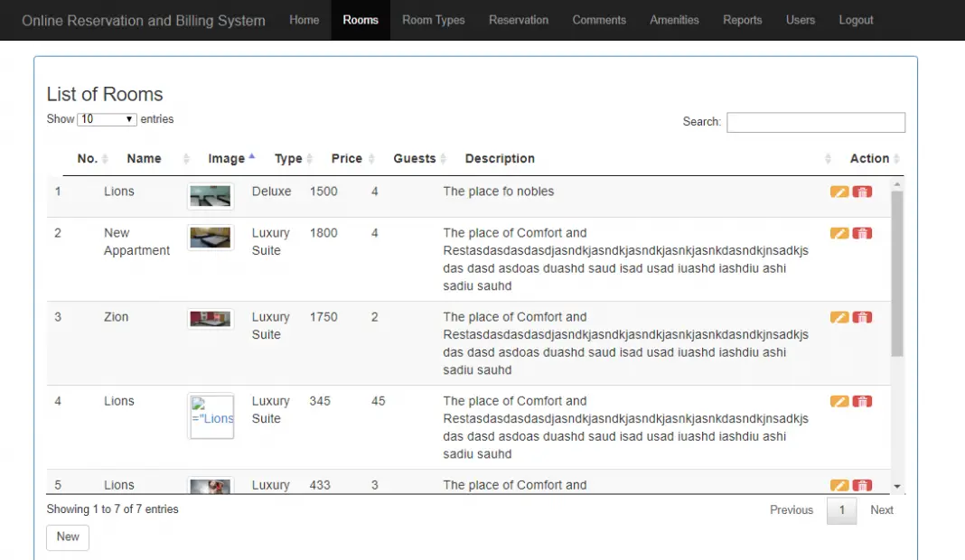Delete the New Appartment room entry
This screenshot has width=965, height=560.
coord(862,233)
